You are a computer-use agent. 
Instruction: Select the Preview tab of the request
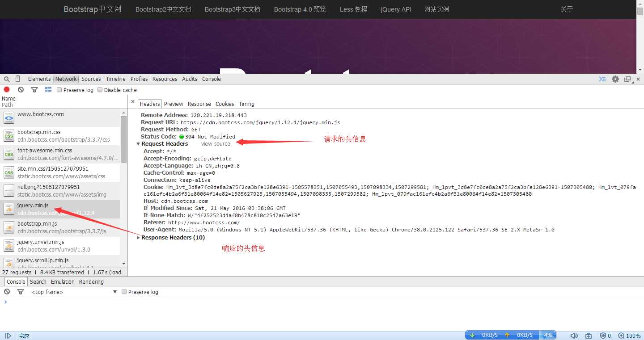174,104
